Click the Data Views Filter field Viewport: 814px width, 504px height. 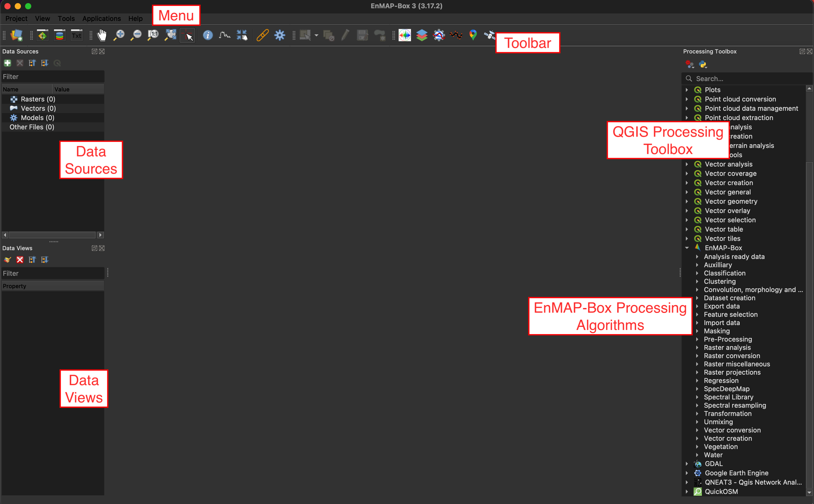point(53,273)
